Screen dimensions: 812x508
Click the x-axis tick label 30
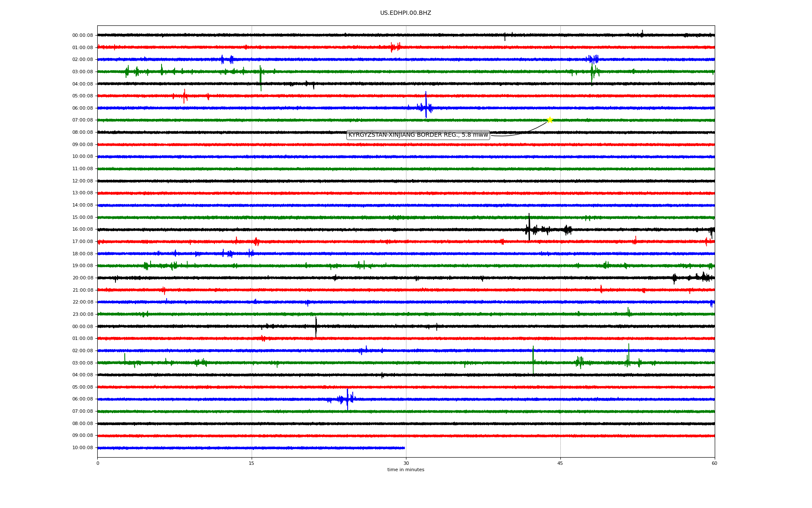point(406,463)
